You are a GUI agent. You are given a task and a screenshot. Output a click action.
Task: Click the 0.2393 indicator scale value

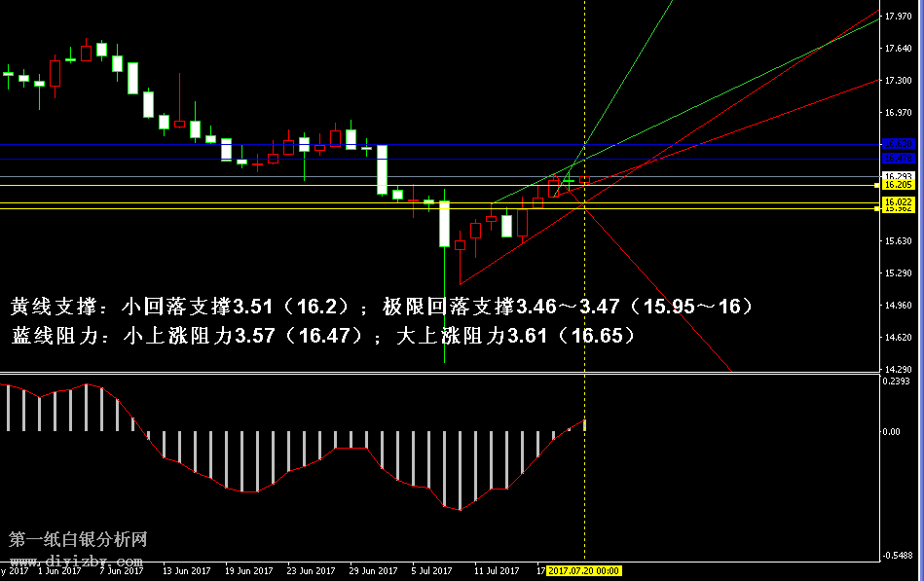point(897,381)
